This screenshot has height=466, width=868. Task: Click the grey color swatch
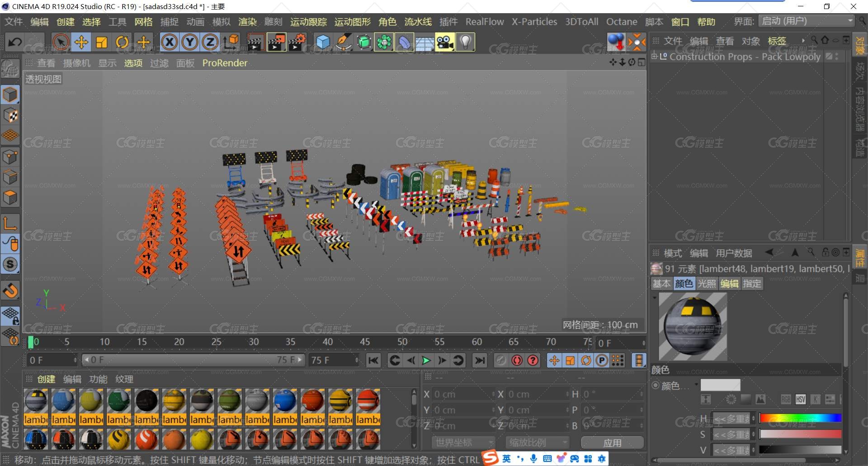pos(720,385)
